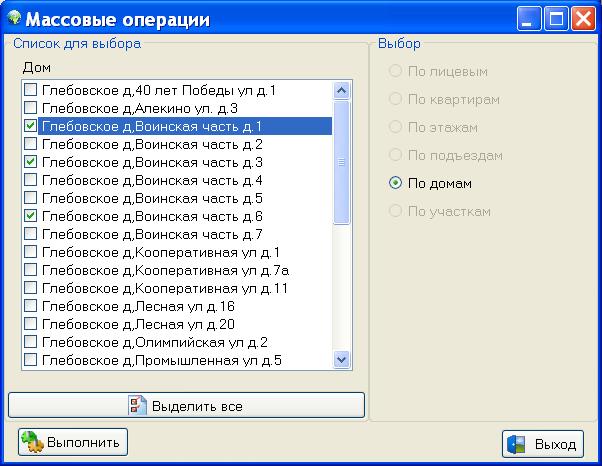Uncheck the box for Воинская часть д.6
The height and width of the screenshot is (466, 602).
[x=30, y=216]
